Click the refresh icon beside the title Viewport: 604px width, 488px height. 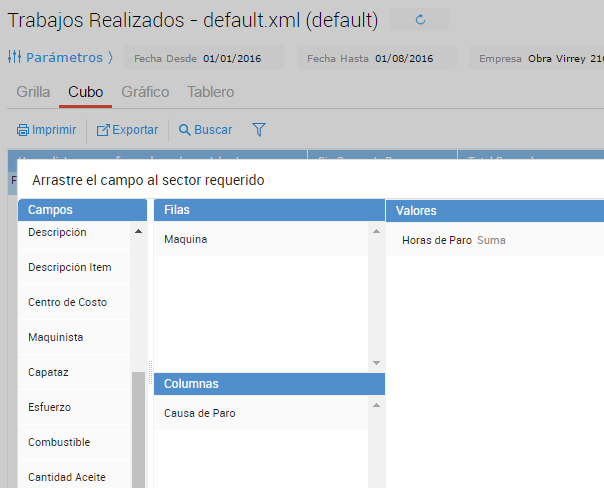tap(420, 20)
